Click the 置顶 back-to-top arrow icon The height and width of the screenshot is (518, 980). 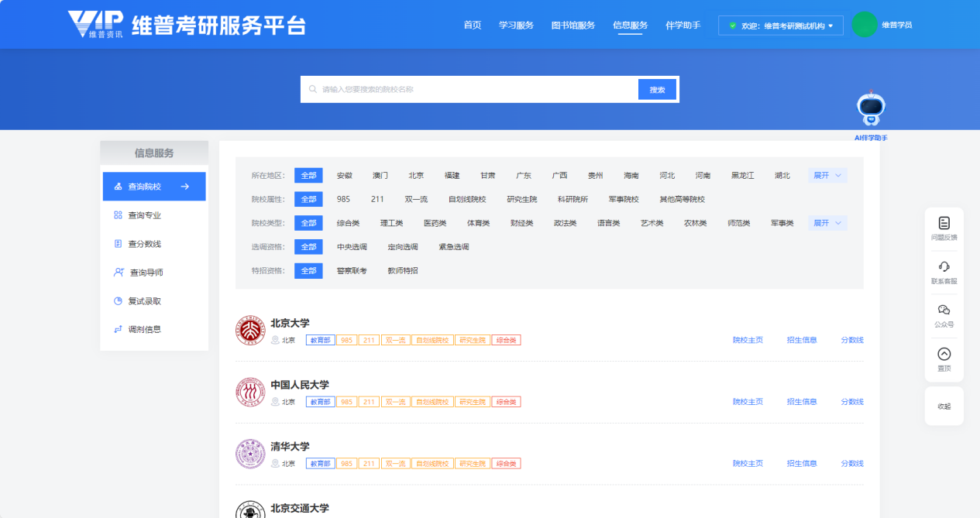pos(944,355)
